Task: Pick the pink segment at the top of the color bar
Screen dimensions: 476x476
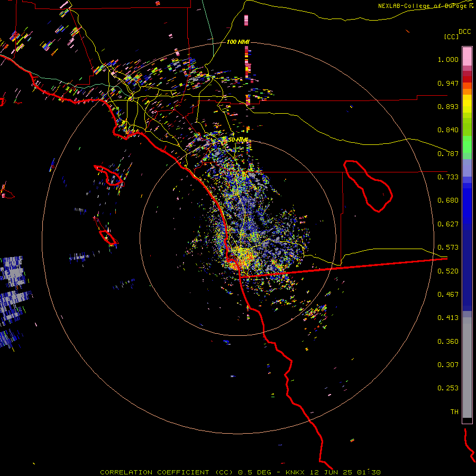Action: click(467, 56)
